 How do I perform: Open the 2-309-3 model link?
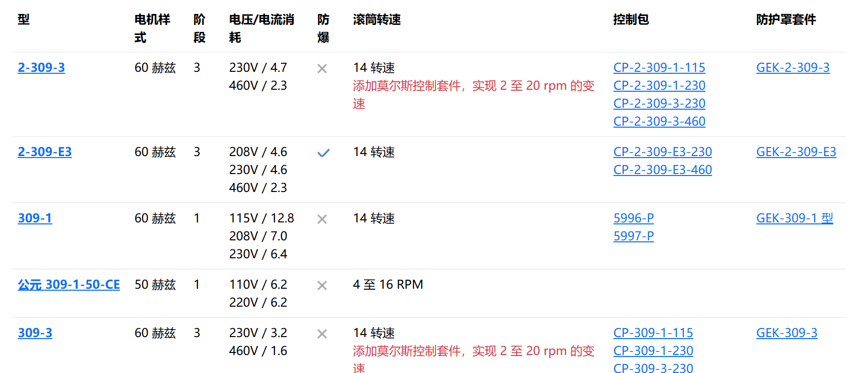41,67
